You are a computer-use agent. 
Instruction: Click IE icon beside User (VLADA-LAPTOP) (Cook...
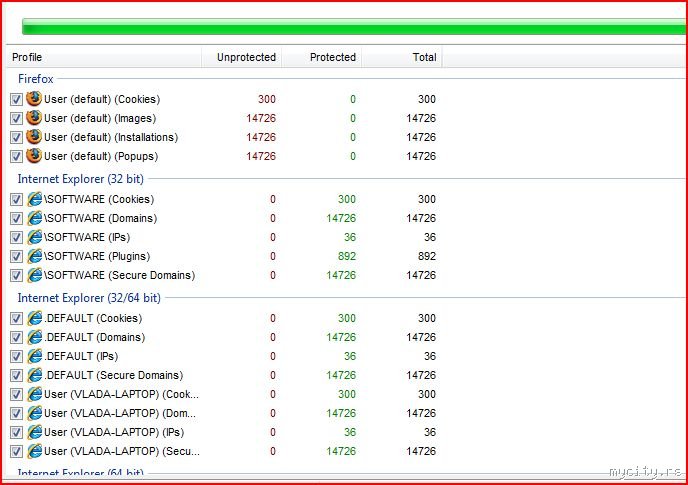coord(35,394)
